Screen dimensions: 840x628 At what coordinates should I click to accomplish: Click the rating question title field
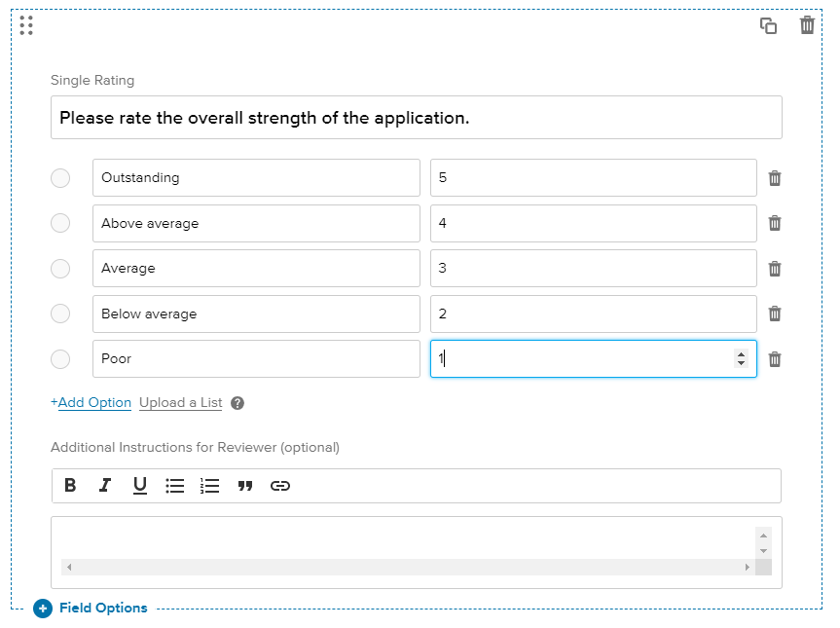pyautogui.click(x=416, y=118)
